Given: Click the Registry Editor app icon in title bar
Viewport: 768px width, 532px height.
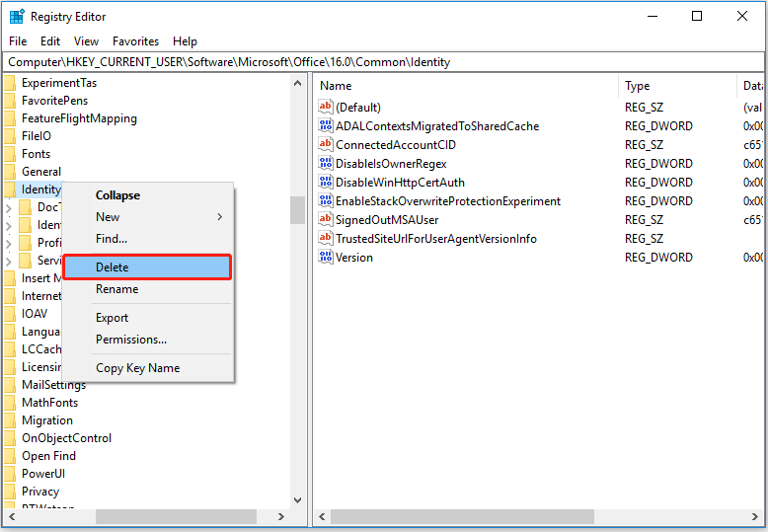Looking at the screenshot, I should (17, 17).
